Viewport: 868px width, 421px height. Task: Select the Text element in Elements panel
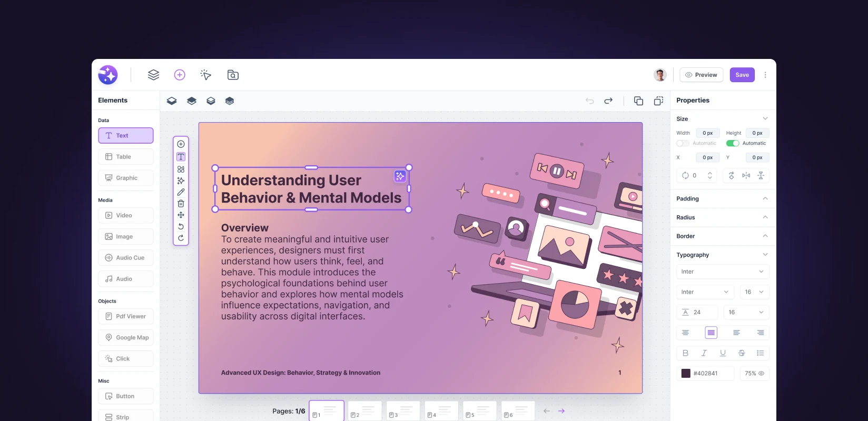126,135
